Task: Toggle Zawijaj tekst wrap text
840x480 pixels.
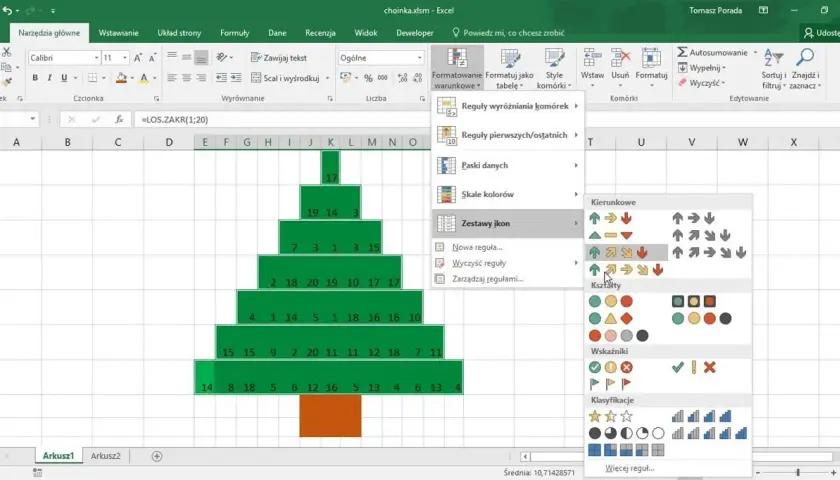Action: [279, 57]
